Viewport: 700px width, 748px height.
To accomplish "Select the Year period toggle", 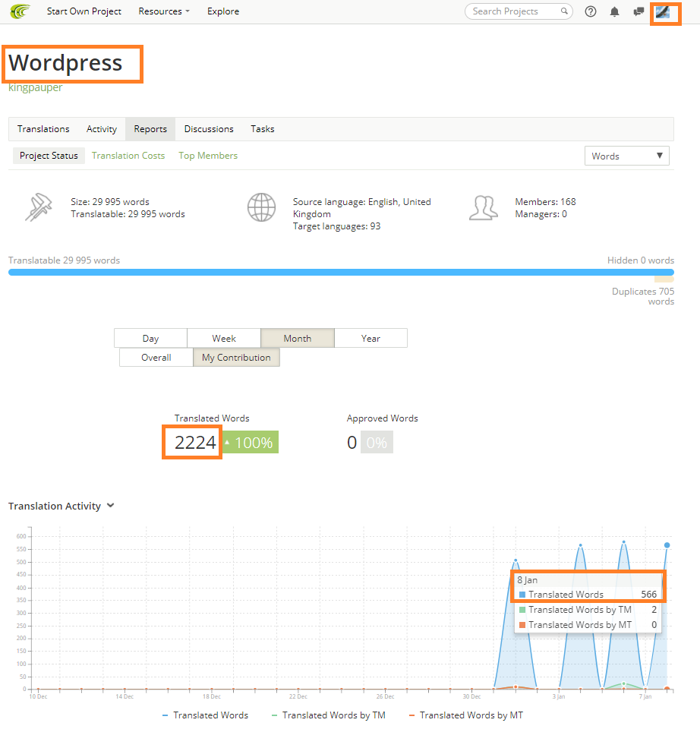I will (370, 338).
